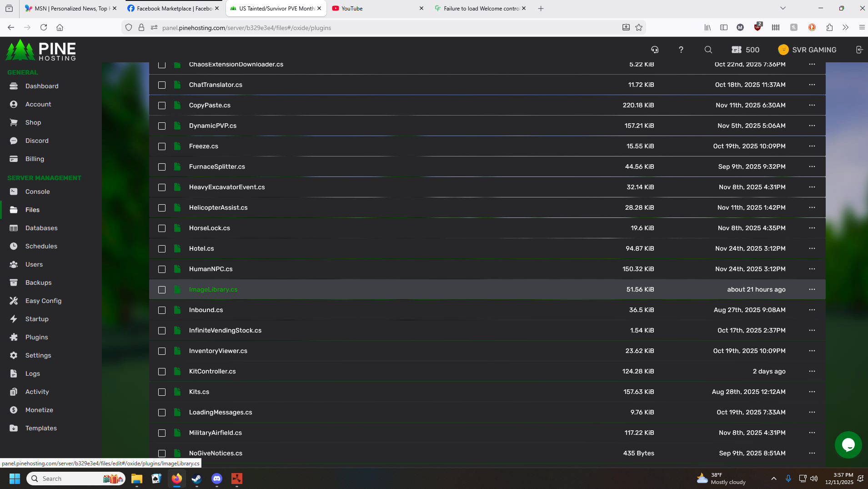Click the help question mark icon

681,50
